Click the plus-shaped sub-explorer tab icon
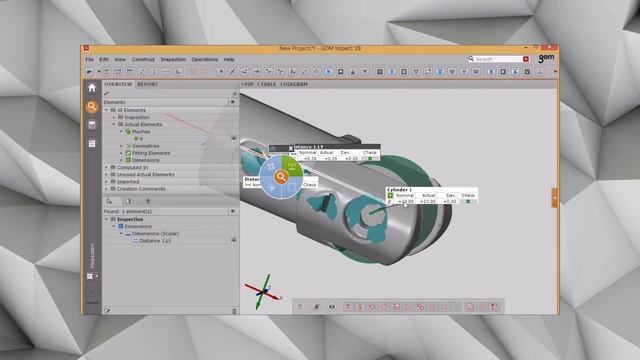The width and height of the screenshot is (640, 360). [x=148, y=201]
